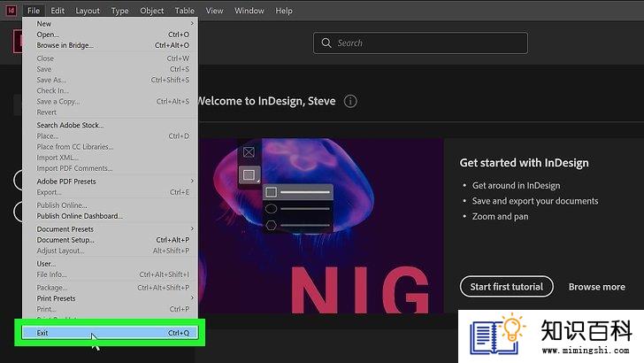Choose the rectangle shape option in the flyout
The image size is (644, 363).
(x=271, y=192)
